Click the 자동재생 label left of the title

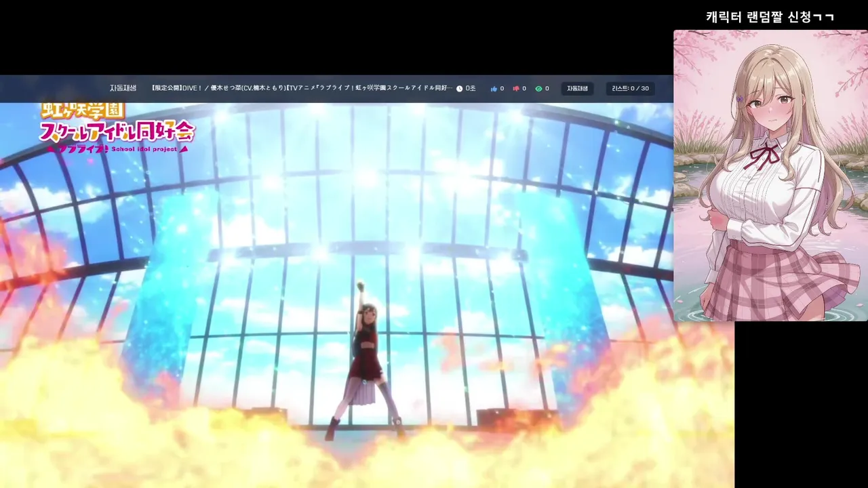click(x=123, y=88)
